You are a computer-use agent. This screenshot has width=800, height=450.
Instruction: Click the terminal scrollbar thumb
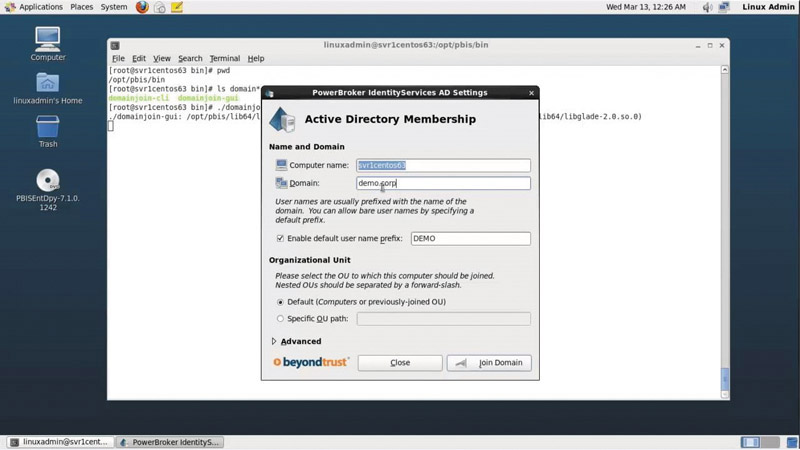pos(724,379)
